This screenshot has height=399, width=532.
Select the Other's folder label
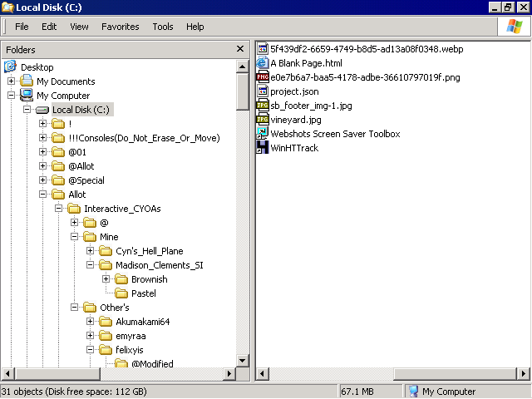115,308
